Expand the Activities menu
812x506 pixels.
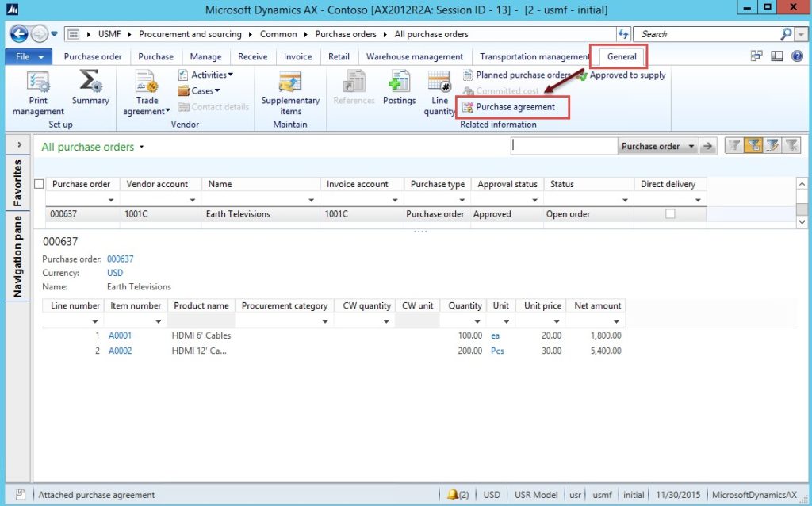205,75
